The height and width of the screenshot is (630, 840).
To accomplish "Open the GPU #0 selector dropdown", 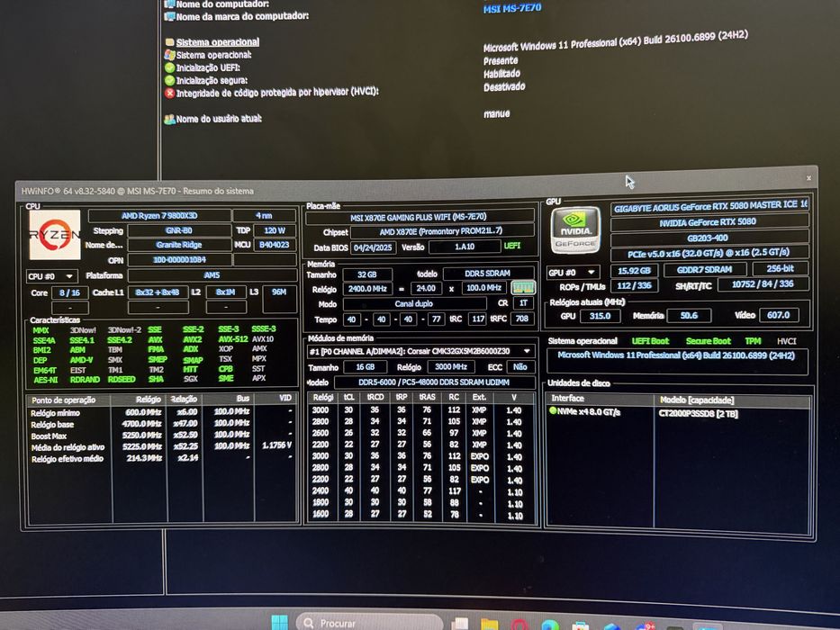I will click(573, 272).
